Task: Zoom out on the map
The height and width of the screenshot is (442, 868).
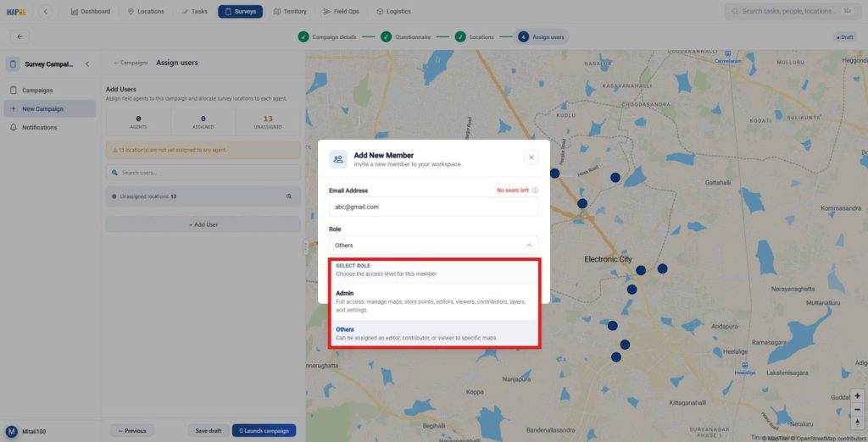Action: pyautogui.click(x=857, y=409)
